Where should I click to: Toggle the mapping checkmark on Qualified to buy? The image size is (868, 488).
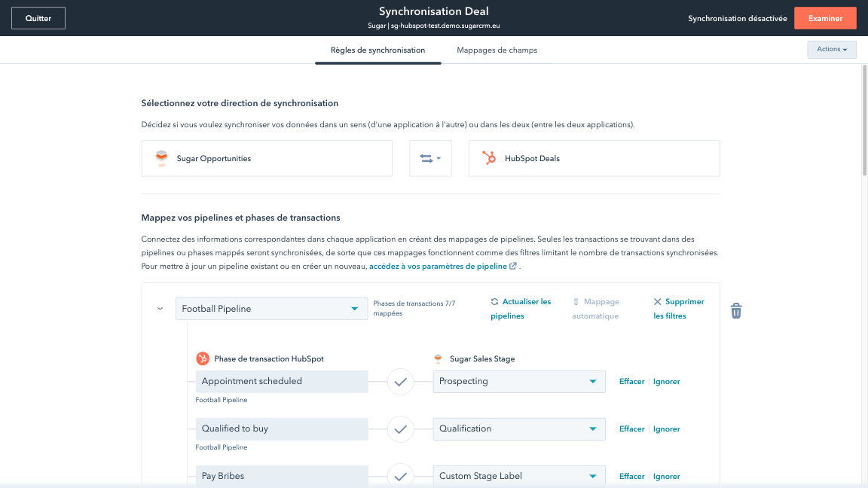pyautogui.click(x=400, y=429)
